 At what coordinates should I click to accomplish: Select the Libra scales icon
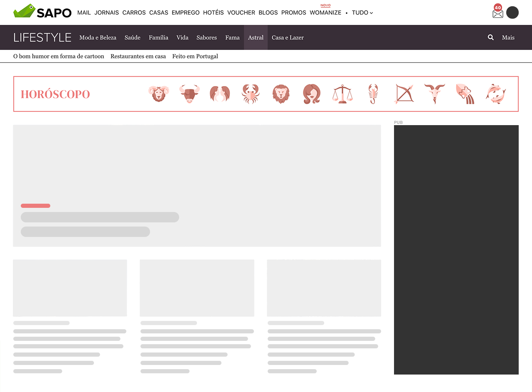click(x=342, y=94)
